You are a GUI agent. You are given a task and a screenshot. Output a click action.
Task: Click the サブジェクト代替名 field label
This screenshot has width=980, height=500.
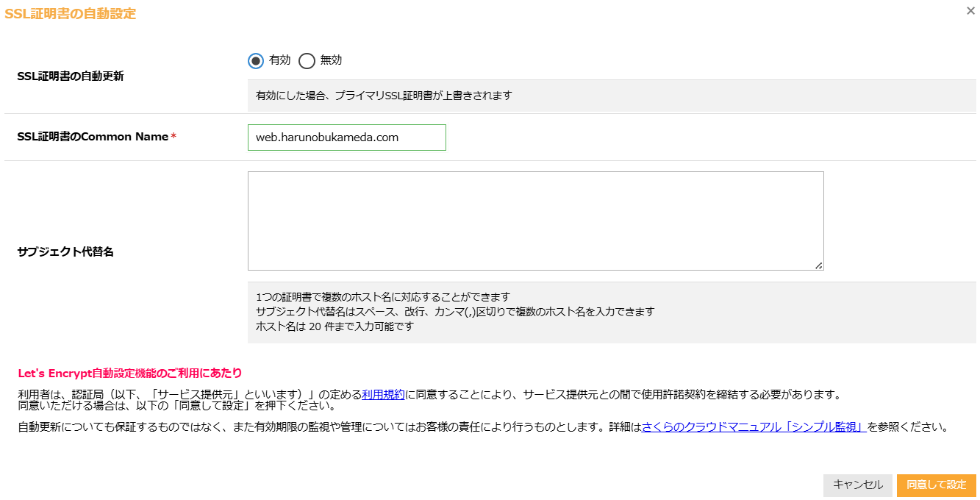pyautogui.click(x=65, y=251)
